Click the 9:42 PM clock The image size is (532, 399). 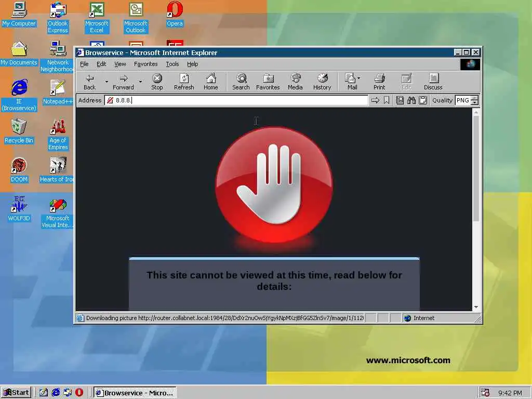[x=510, y=393]
